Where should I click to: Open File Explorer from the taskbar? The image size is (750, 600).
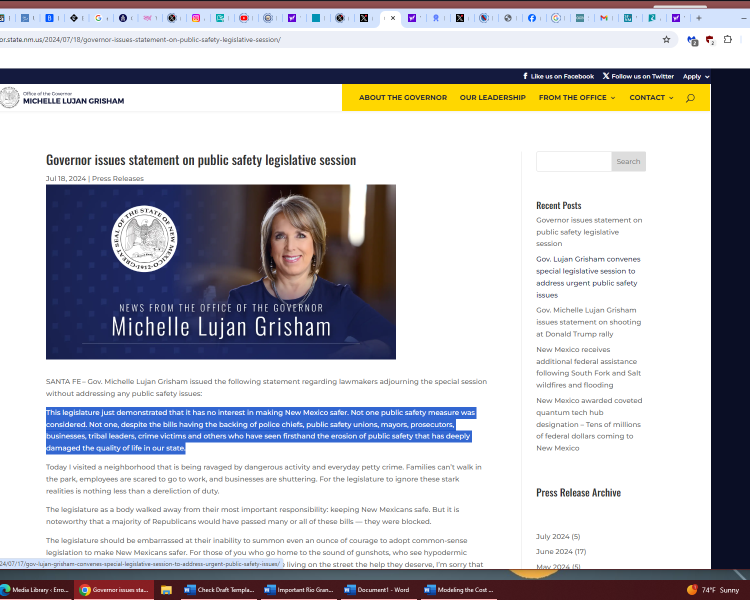[166, 590]
